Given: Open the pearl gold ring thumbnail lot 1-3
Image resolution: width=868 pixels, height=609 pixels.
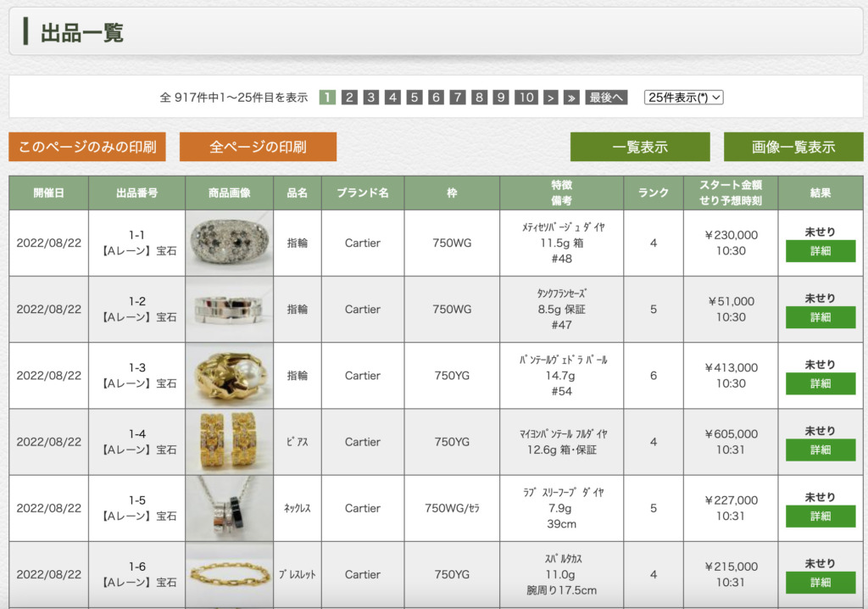Looking at the screenshot, I should [229, 376].
